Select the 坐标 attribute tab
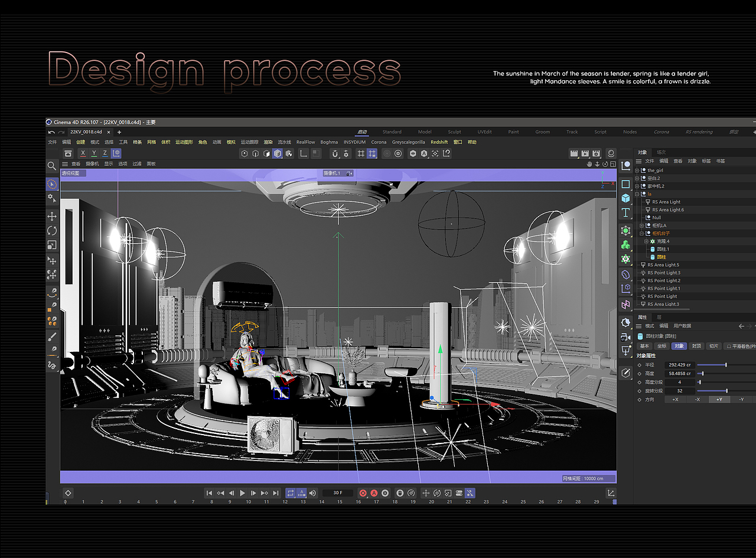The width and height of the screenshot is (756, 558). pyautogui.click(x=661, y=346)
